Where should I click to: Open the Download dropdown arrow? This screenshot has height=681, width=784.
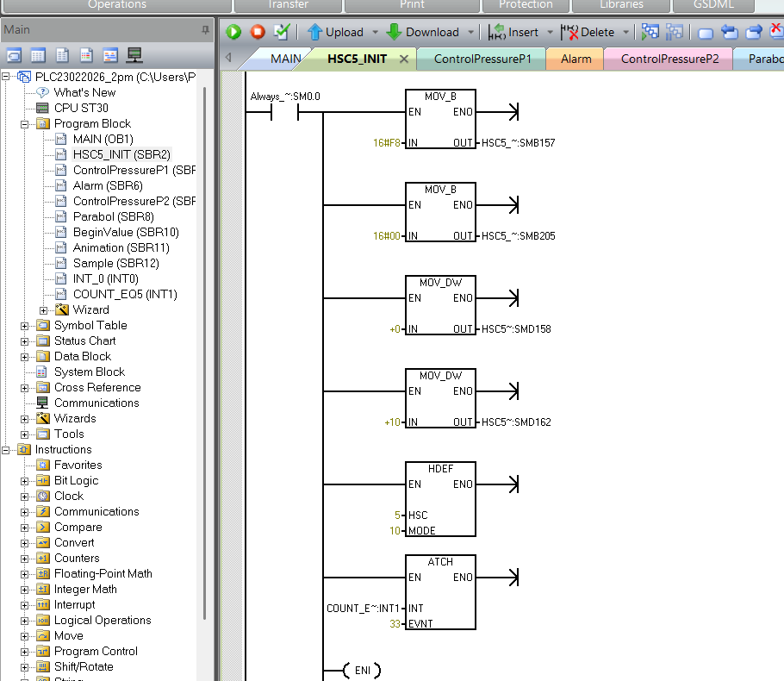pyautogui.click(x=470, y=33)
